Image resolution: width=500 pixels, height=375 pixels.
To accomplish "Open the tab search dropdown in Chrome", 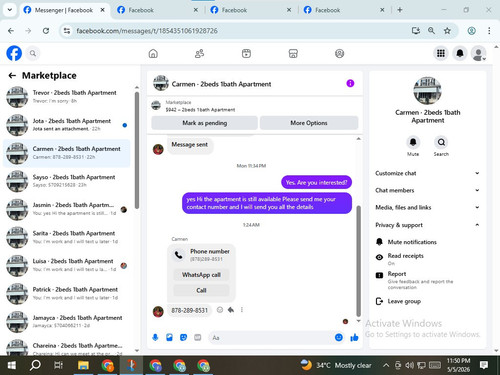I will point(10,10).
